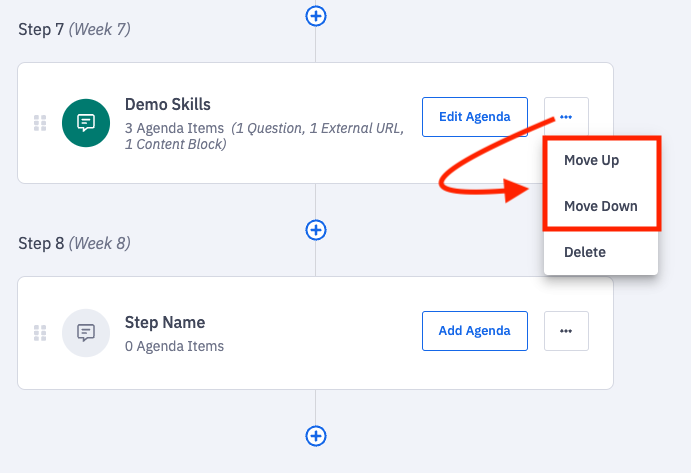Screen dimensions: 691x473
Task: Choose Move Down in the dropdown menu
Action: (x=600, y=206)
